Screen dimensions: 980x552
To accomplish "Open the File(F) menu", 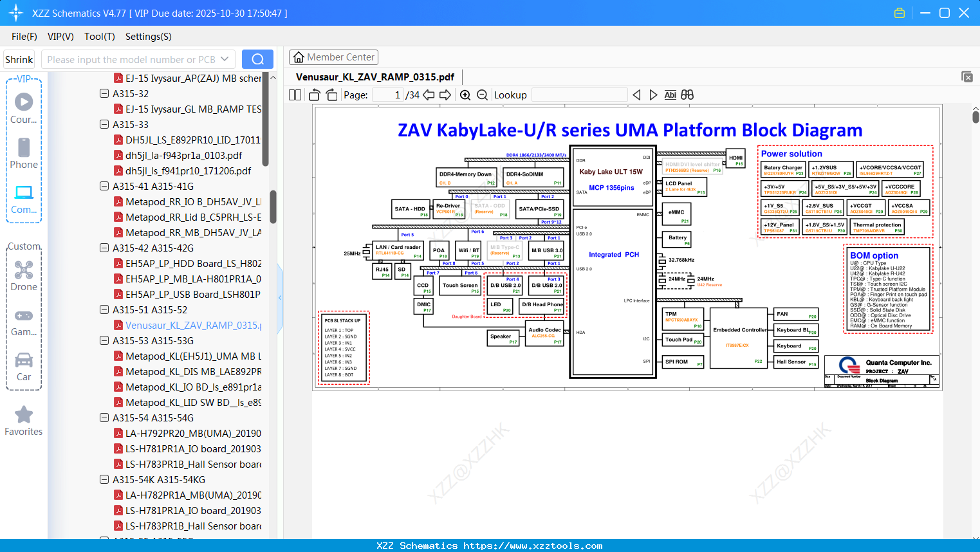I will coord(24,37).
